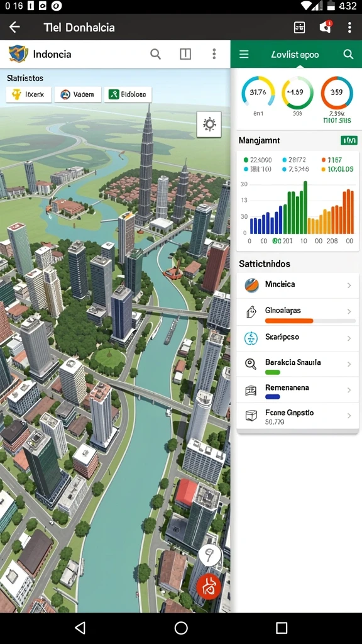Expand the Glnoalaras row chevron
This screenshot has height=644, width=362.
click(x=349, y=312)
